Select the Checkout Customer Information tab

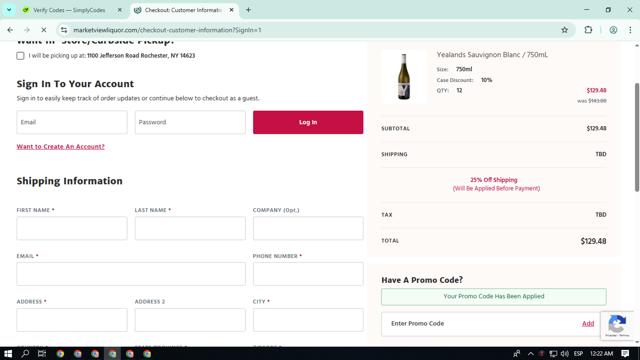pyautogui.click(x=183, y=10)
